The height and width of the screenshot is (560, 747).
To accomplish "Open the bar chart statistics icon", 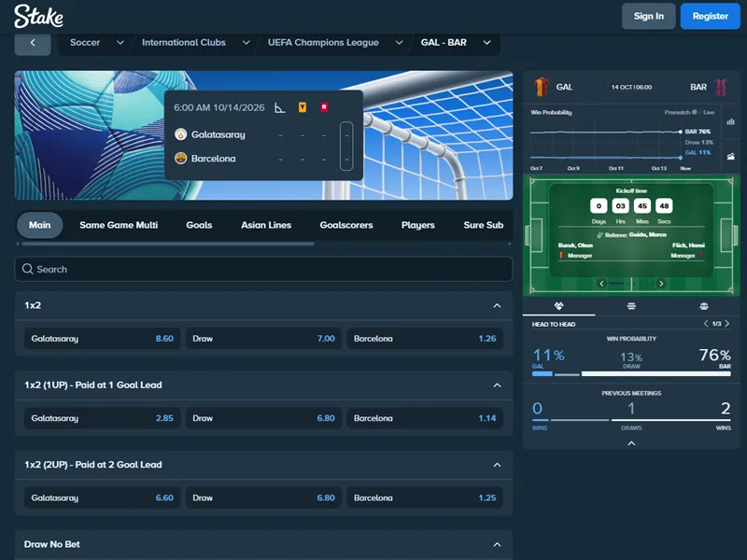I will click(x=730, y=122).
